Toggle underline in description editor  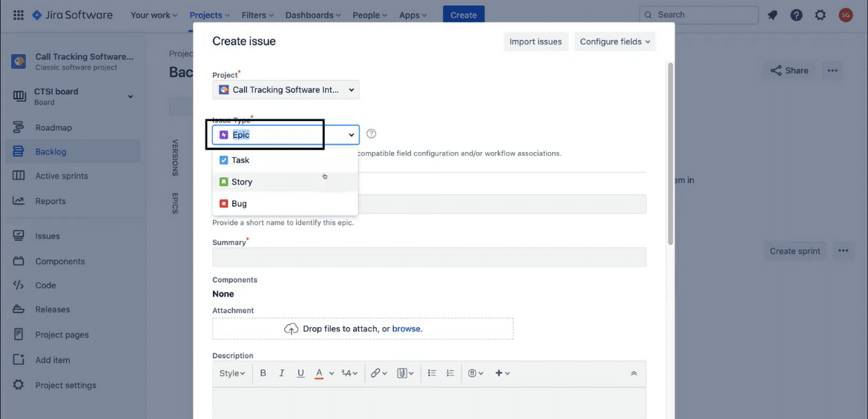click(300, 373)
